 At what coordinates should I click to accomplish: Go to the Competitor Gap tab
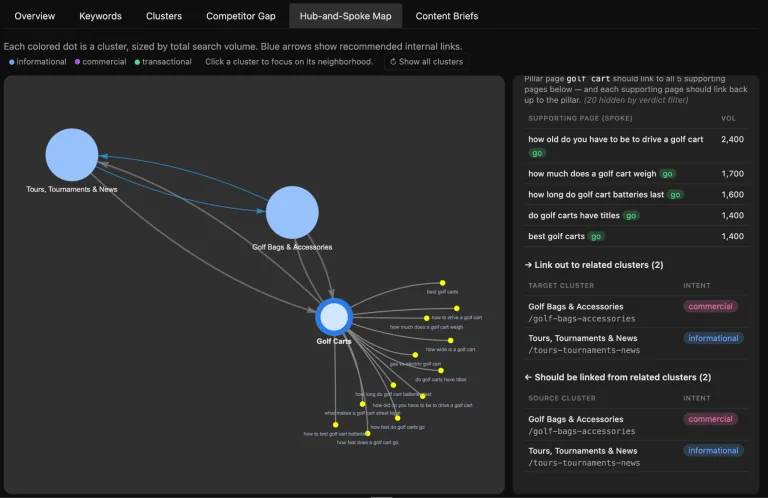click(240, 16)
